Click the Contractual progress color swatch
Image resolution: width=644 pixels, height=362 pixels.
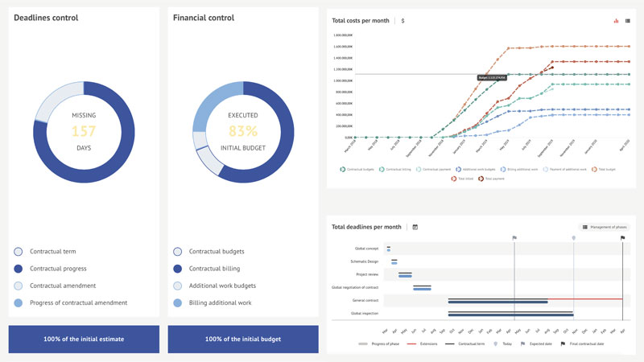pyautogui.click(x=19, y=269)
